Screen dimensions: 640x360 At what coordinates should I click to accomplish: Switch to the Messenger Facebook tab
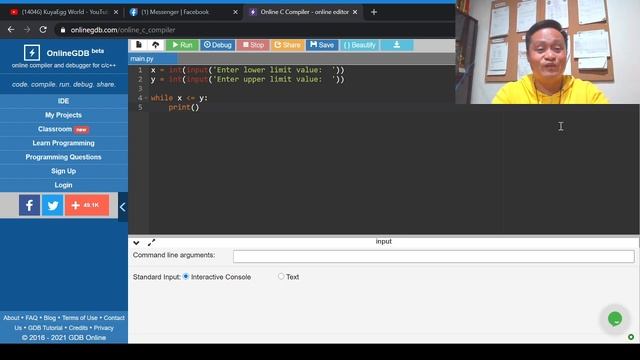pyautogui.click(x=184, y=12)
